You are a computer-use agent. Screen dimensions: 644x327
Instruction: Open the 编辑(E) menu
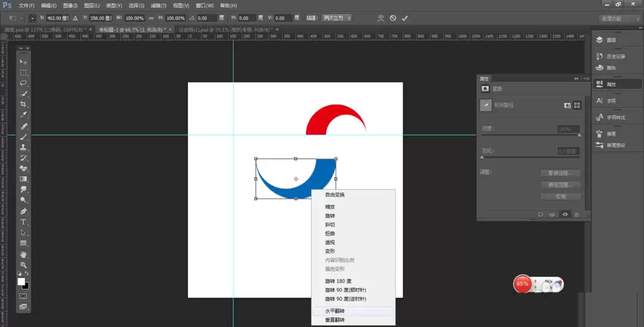pyautogui.click(x=49, y=6)
